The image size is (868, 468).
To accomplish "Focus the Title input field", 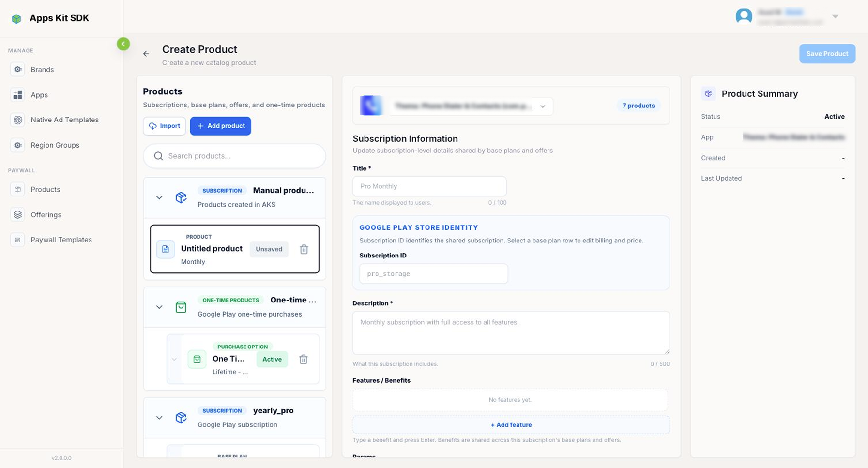I will [429, 186].
